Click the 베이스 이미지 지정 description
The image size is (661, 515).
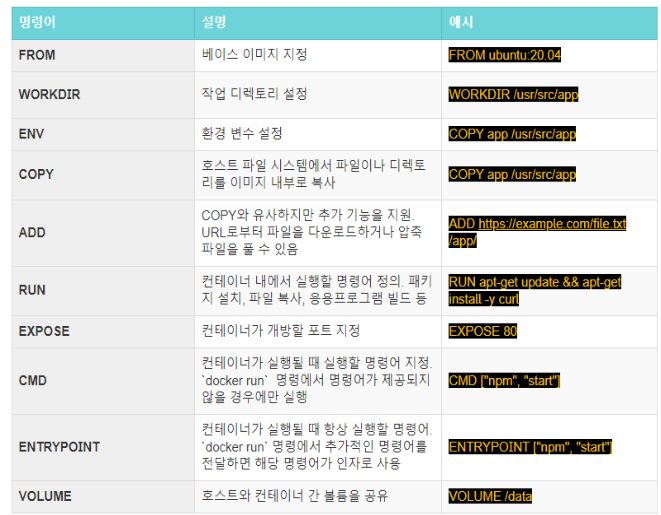coord(254,54)
